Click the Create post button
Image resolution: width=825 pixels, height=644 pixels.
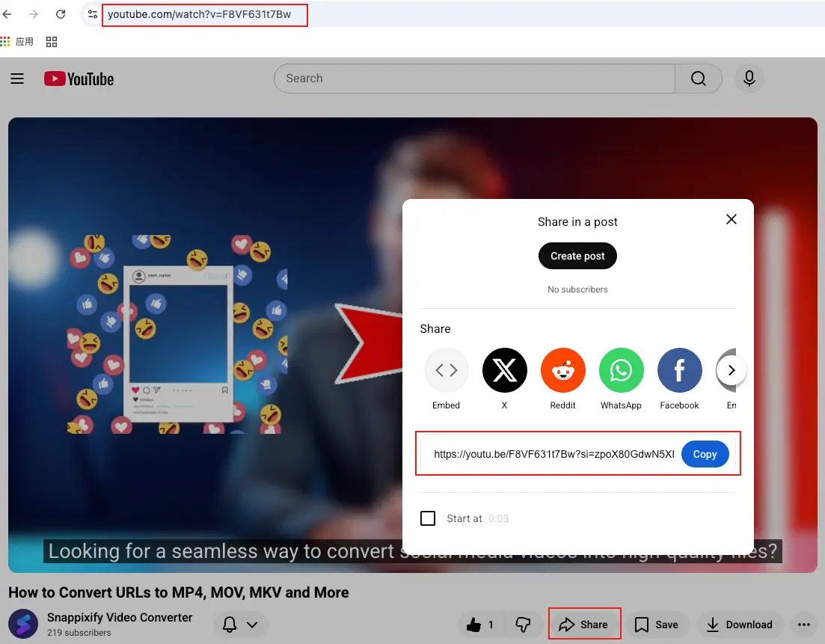(x=577, y=256)
